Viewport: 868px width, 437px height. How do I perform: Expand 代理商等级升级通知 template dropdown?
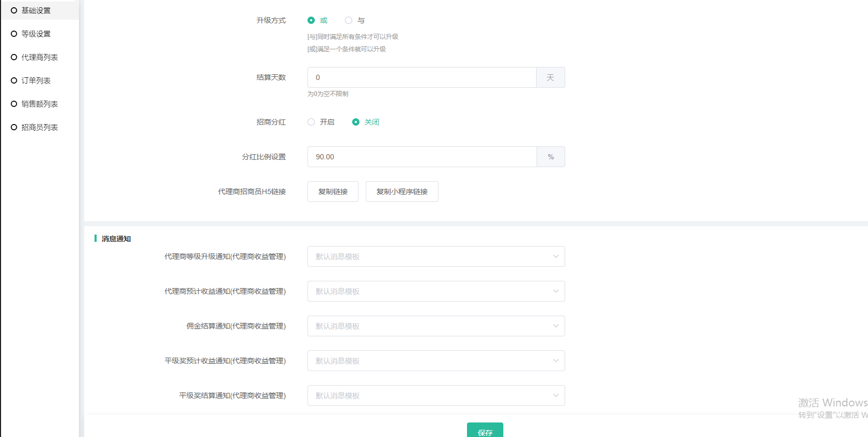click(x=436, y=256)
